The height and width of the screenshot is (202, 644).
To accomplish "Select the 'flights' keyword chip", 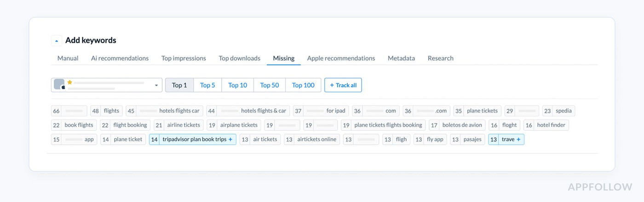I will point(106,111).
